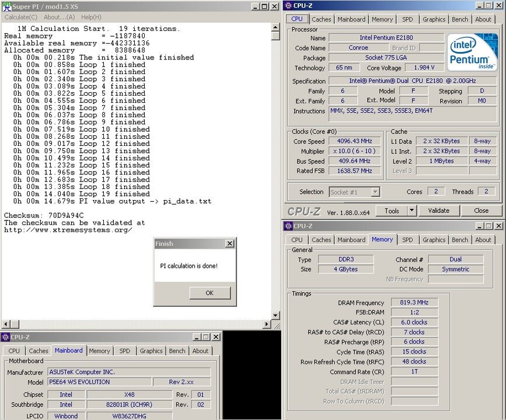Image resolution: width=506 pixels, height=420 pixels.
Task: Click the motherboard model P5E64 WS EVOLUTION
Action: 99,382
